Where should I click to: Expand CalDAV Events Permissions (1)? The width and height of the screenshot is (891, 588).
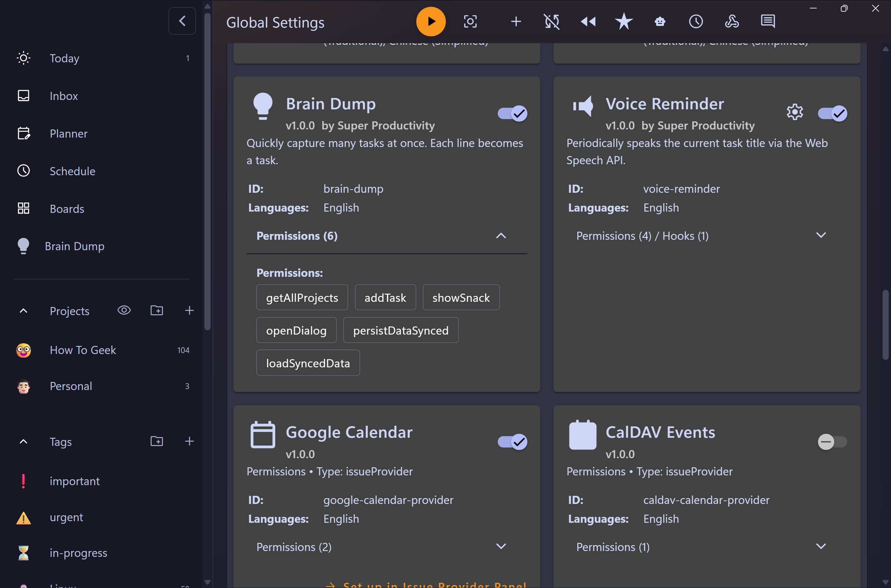[x=707, y=547]
